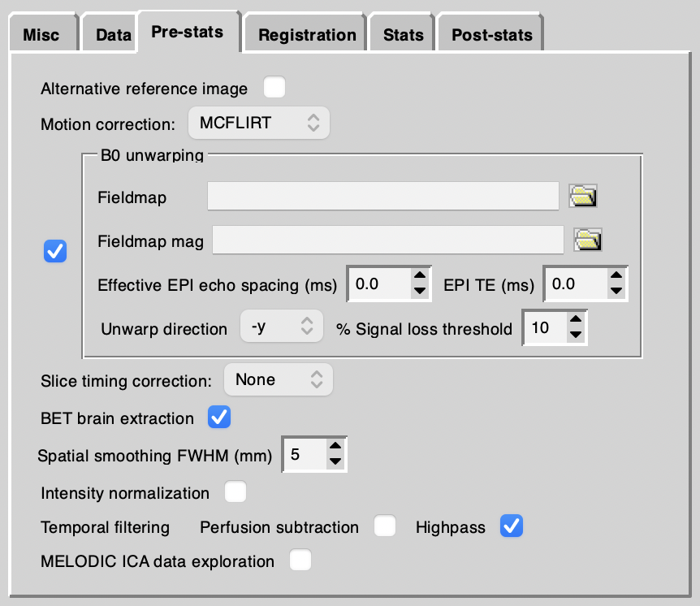Enable Intensity normalization
The image size is (700, 606).
235,492
